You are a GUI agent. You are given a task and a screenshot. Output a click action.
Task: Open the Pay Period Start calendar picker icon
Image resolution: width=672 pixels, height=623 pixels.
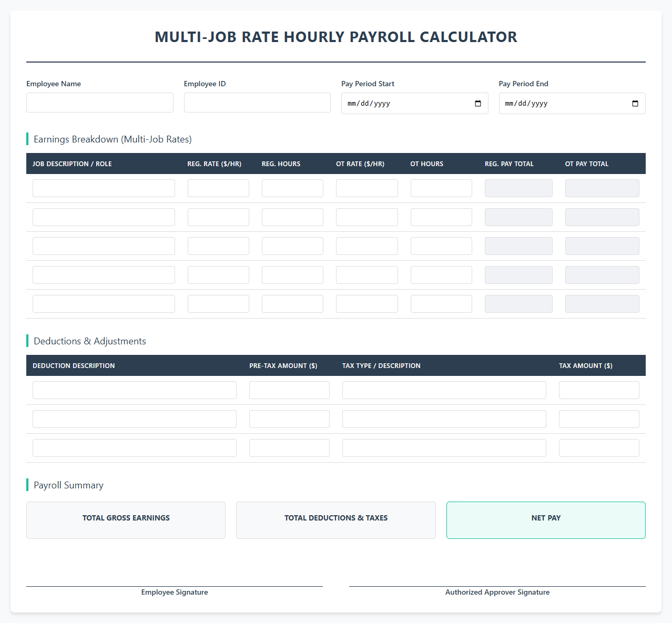[478, 104]
